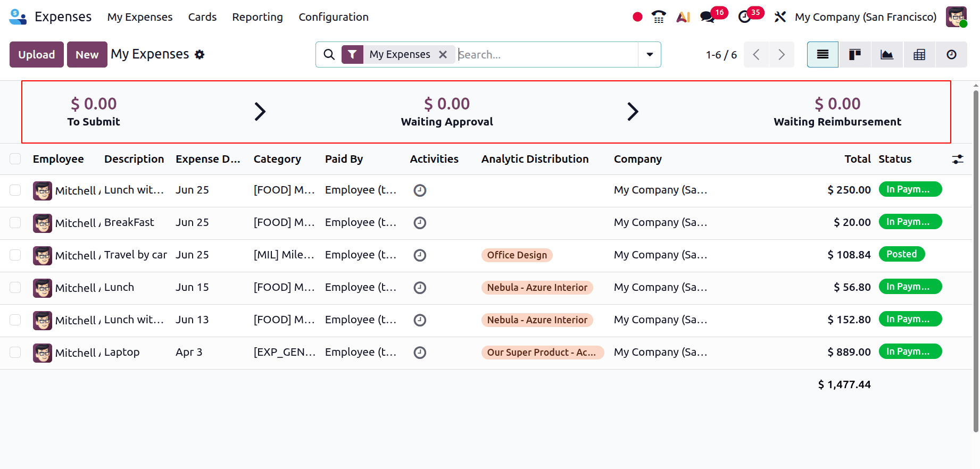Viewport: 980px width, 469px height.
Task: Click the Upload button
Action: [37, 54]
